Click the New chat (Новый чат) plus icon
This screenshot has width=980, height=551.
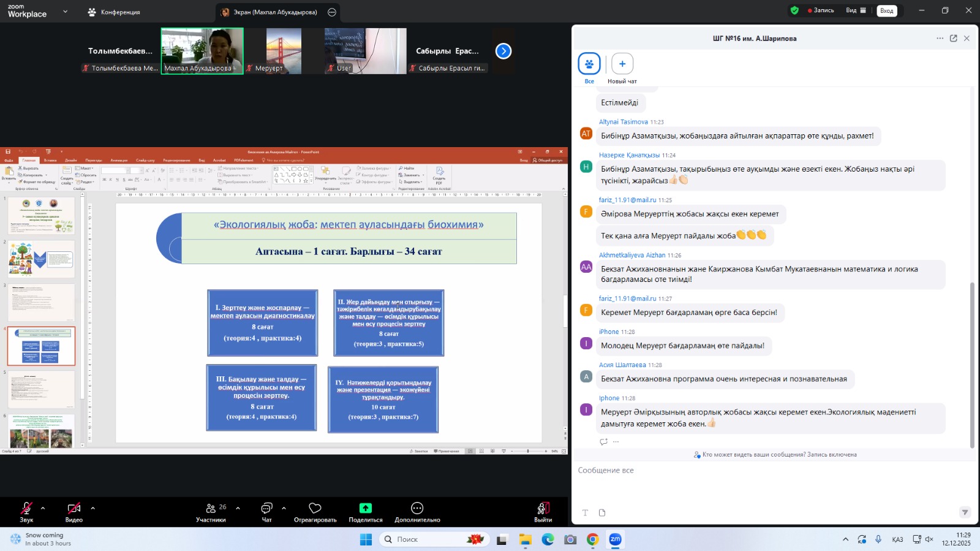(622, 64)
